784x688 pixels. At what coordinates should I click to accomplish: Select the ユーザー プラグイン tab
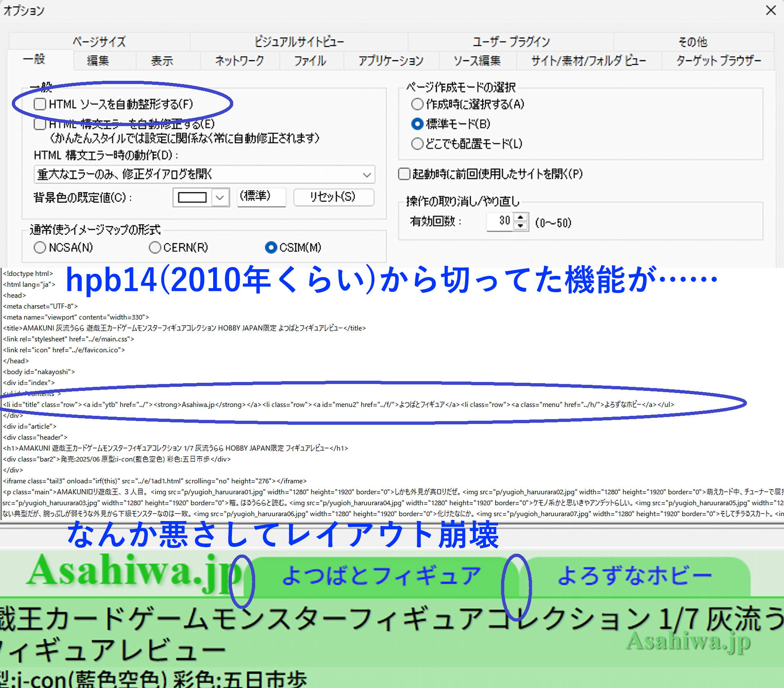click(x=511, y=41)
